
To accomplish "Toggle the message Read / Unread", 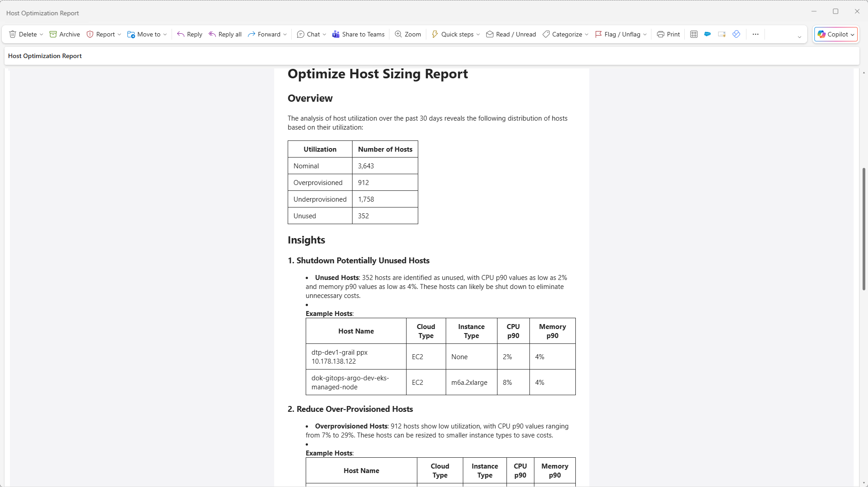I will click(x=511, y=34).
